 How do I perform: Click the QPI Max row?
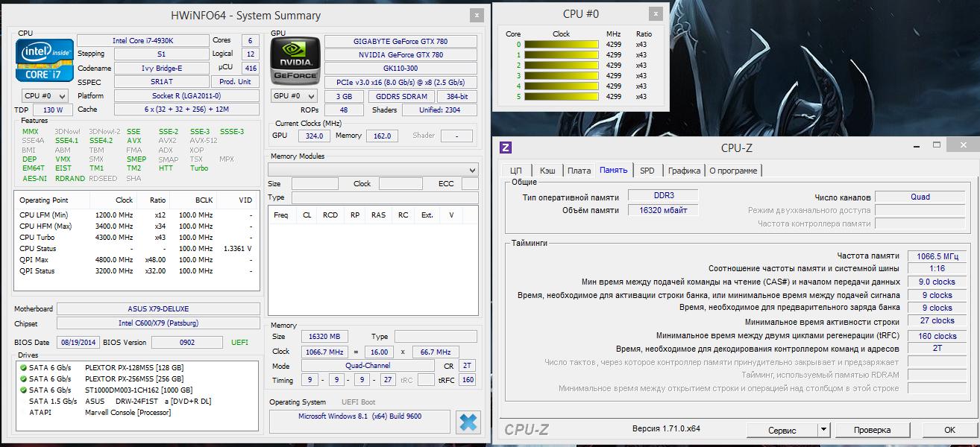click(x=136, y=260)
